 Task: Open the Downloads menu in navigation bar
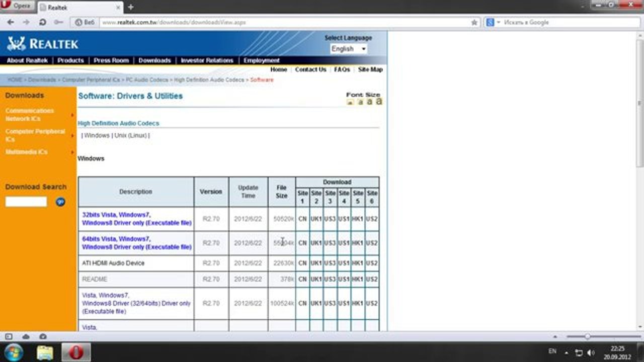(154, 60)
